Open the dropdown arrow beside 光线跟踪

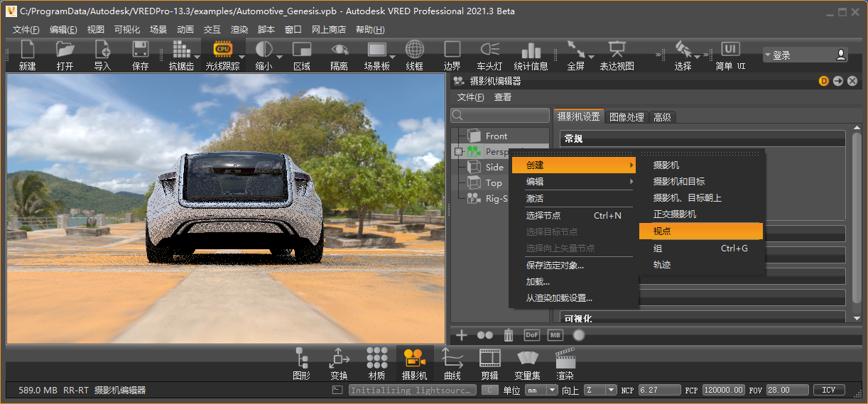click(x=242, y=57)
